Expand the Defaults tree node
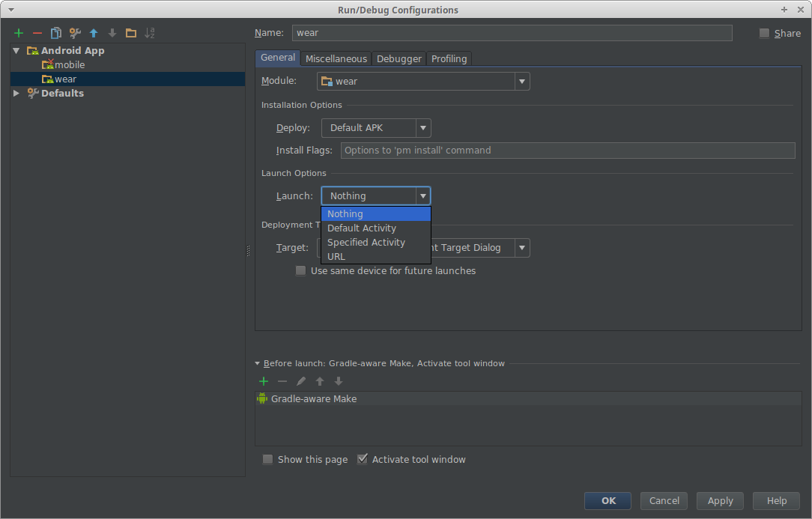The height and width of the screenshot is (519, 812). pos(16,93)
